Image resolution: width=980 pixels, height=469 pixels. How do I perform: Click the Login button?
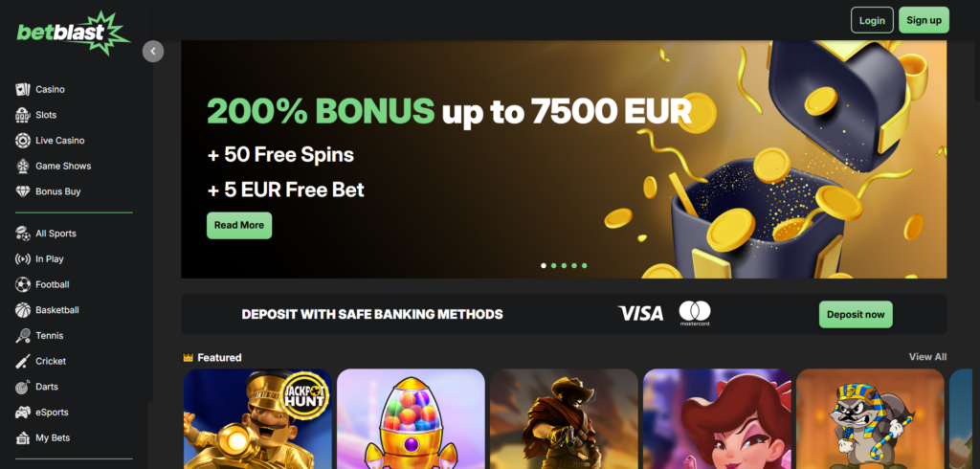[872, 20]
